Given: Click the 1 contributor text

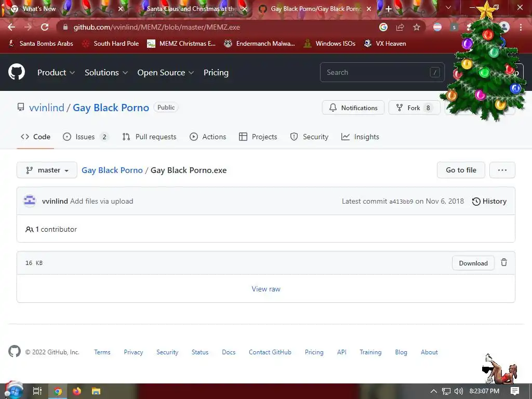Looking at the screenshot, I should (x=56, y=229).
